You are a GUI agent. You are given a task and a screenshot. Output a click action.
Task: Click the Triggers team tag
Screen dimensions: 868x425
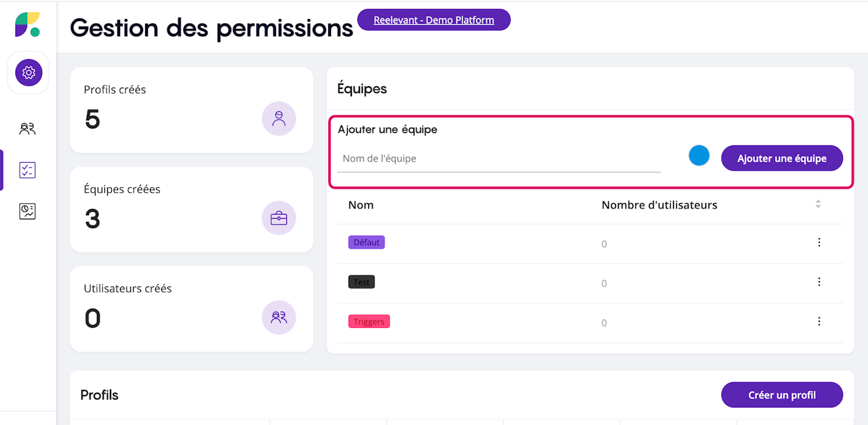pos(369,322)
